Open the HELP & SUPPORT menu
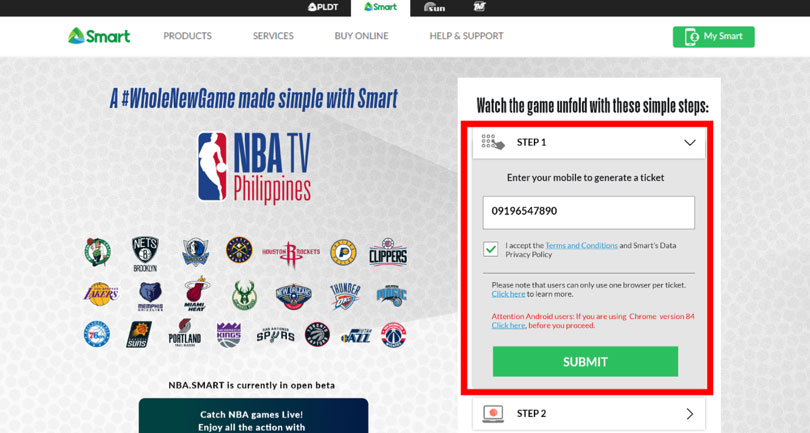Viewport: 810px width, 433px height. coord(466,36)
